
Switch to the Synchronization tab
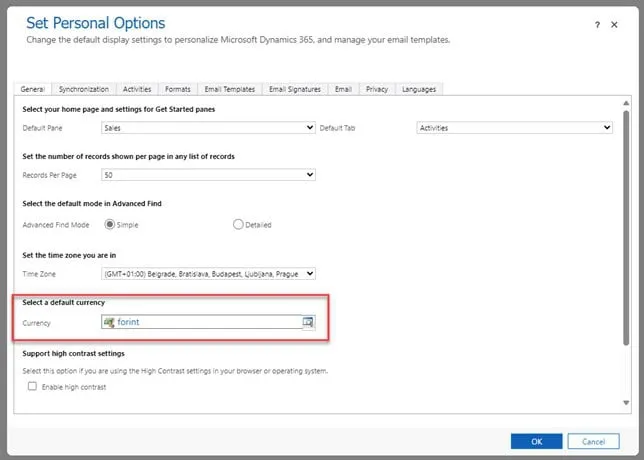pyautogui.click(x=84, y=89)
